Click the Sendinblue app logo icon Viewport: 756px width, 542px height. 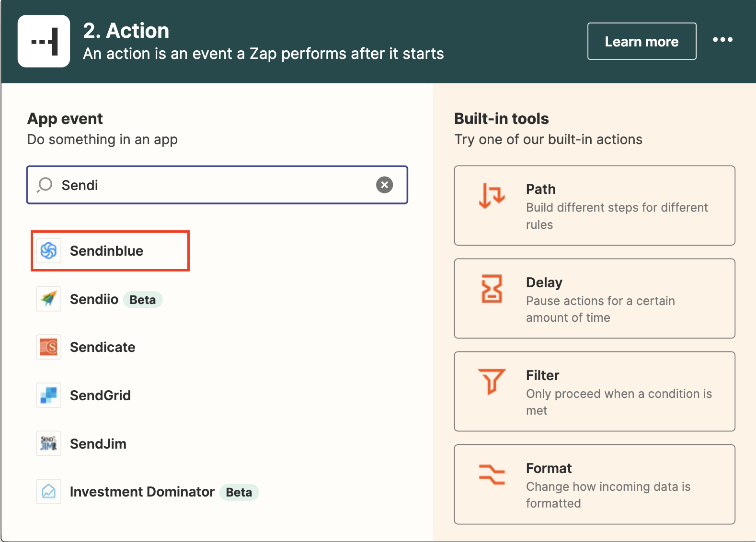[49, 251]
